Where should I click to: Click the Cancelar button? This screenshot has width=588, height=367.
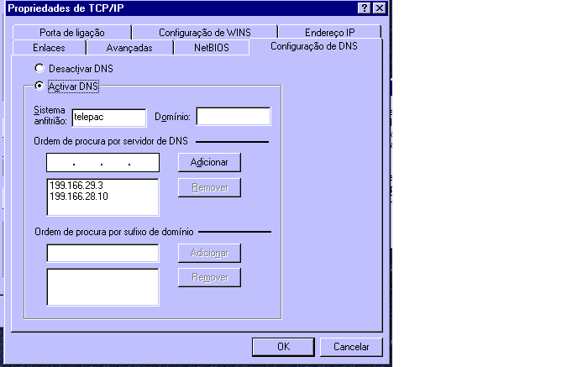[x=351, y=347]
